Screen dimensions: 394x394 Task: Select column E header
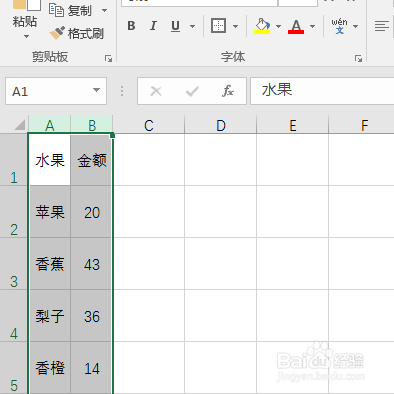click(293, 125)
